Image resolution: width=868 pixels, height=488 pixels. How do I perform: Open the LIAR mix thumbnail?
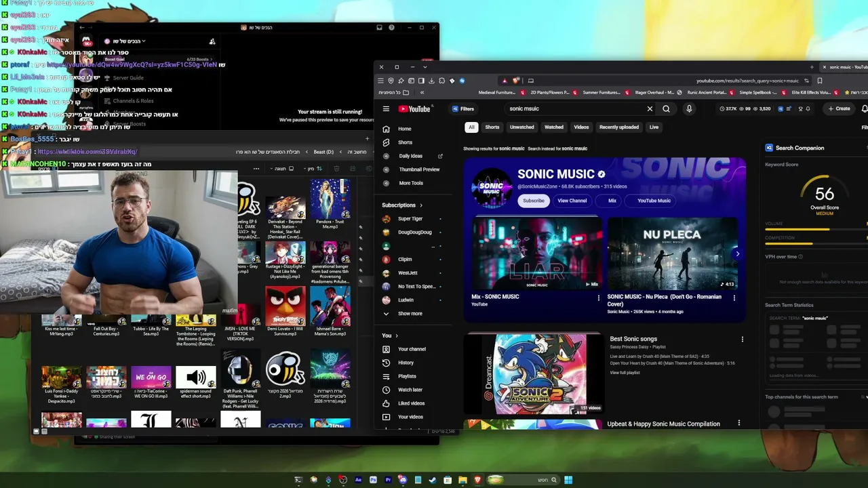coord(536,253)
